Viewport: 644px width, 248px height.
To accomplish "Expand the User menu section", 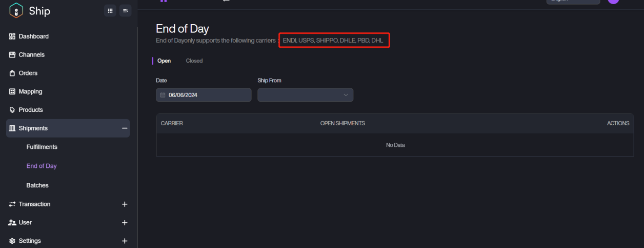I will point(124,223).
